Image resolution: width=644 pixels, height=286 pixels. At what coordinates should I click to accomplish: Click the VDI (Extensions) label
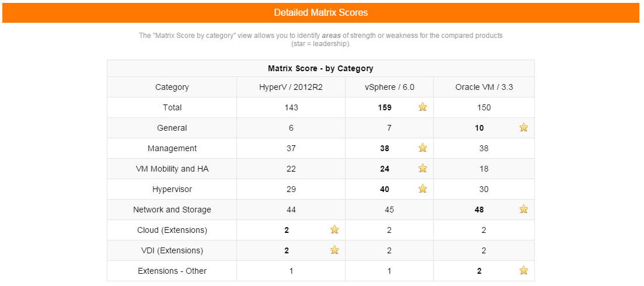[x=172, y=250]
